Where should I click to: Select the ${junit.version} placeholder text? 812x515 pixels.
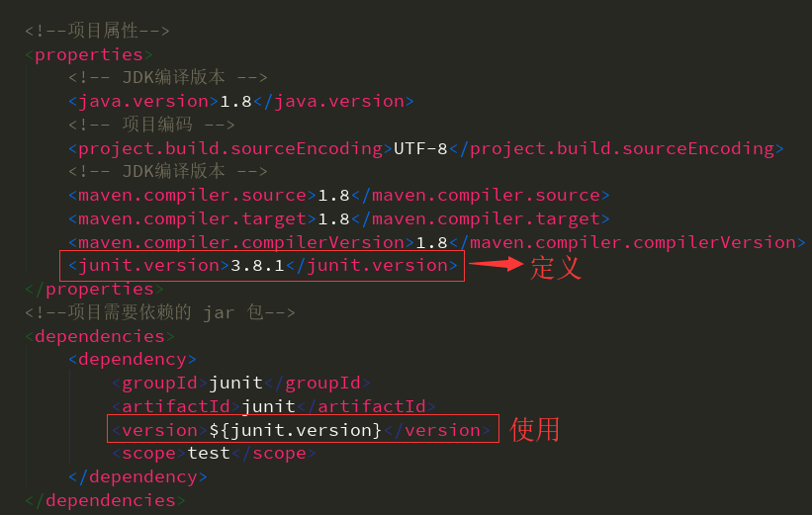point(295,429)
